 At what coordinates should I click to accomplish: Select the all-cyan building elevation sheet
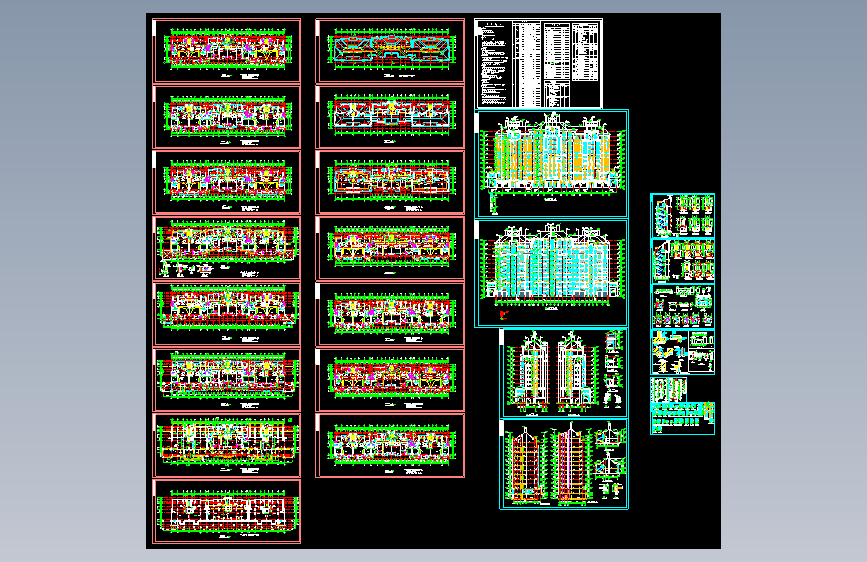(x=552, y=273)
